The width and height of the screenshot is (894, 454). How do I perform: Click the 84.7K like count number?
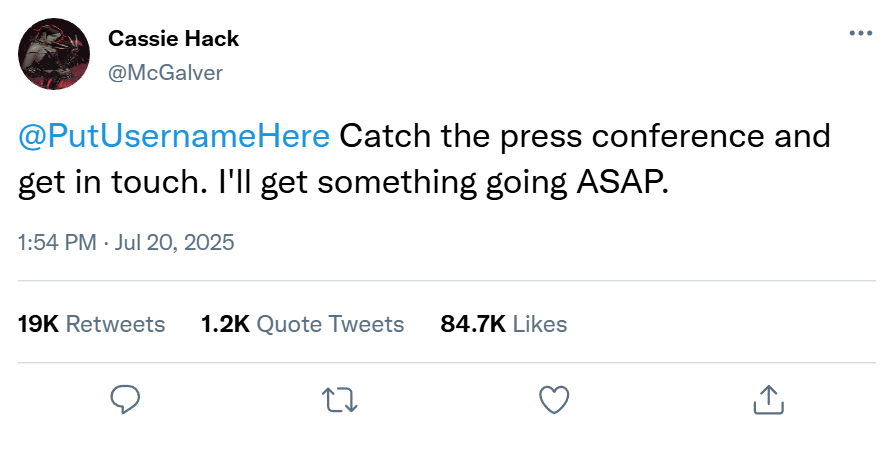(x=472, y=324)
